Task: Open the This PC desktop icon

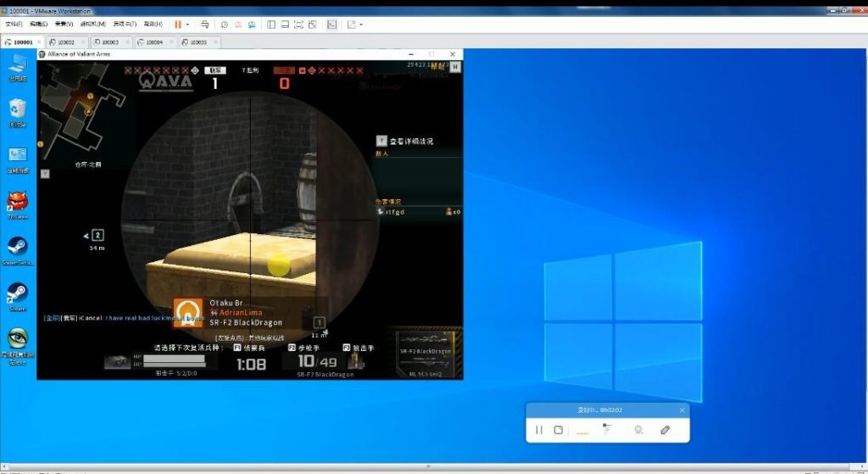Action: [x=18, y=68]
